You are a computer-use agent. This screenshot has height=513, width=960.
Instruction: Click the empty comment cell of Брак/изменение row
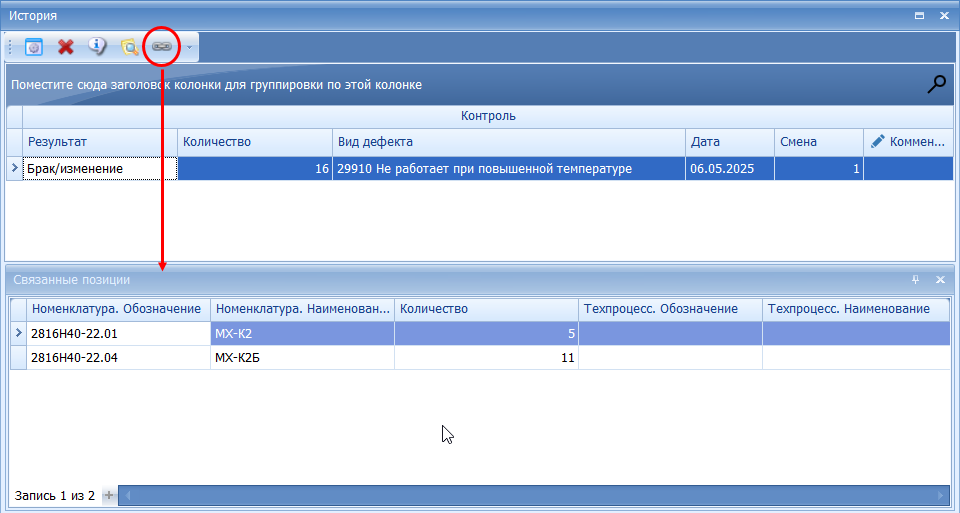(x=909, y=168)
